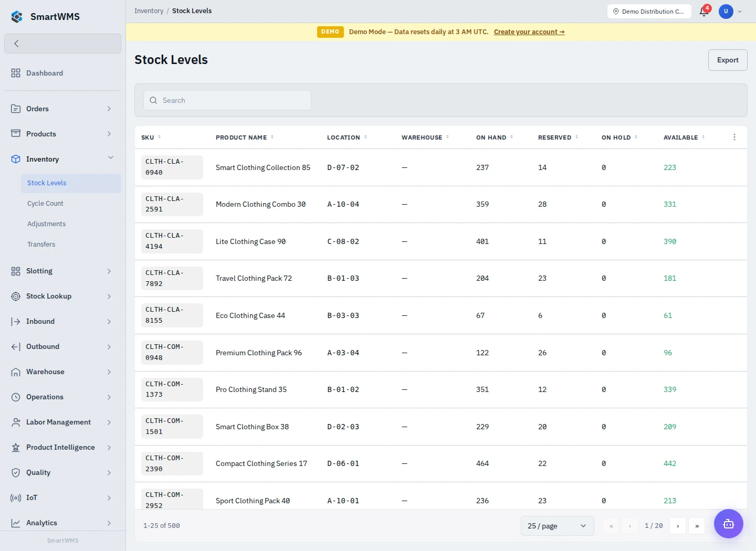Expand the Warehouse menu chevron
This screenshot has width=756, height=551.
109,372
